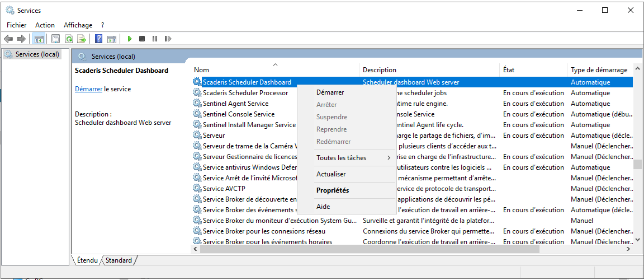Image resolution: width=644 pixels, height=280 pixels.
Task: Click the green Start Service play icon
Action: (x=129, y=39)
